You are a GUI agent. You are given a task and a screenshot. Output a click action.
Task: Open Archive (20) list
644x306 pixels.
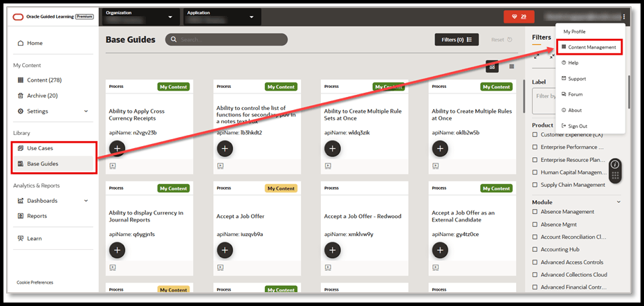[42, 96]
